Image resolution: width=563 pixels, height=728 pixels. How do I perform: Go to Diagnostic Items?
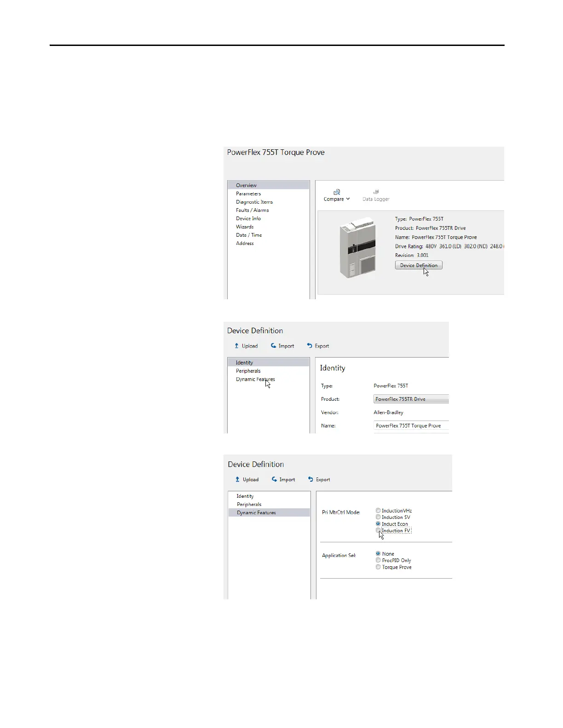pyautogui.click(x=254, y=202)
